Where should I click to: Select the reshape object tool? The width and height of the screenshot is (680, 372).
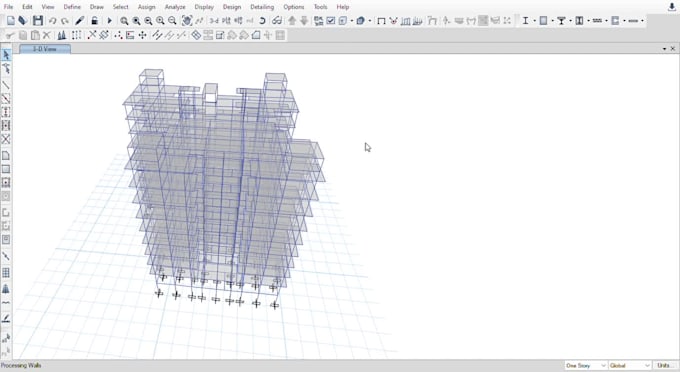[6, 68]
